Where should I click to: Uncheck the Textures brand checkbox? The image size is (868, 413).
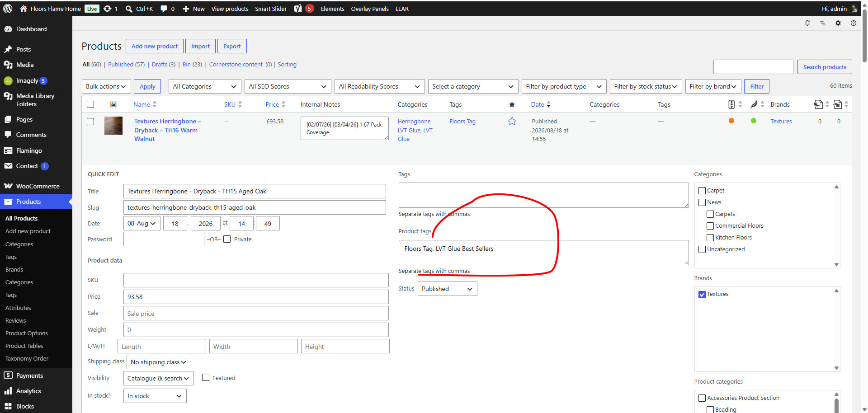tap(702, 295)
